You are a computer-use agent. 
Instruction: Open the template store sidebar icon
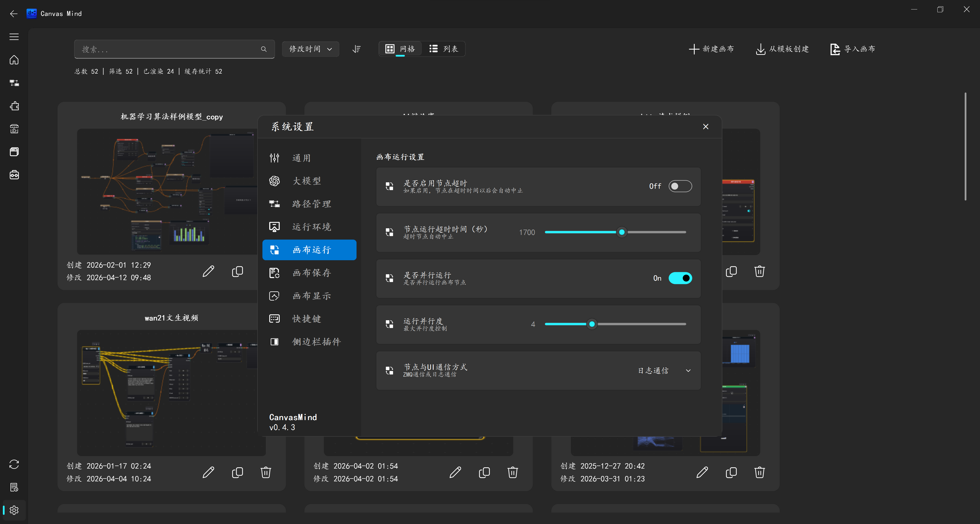tap(14, 129)
